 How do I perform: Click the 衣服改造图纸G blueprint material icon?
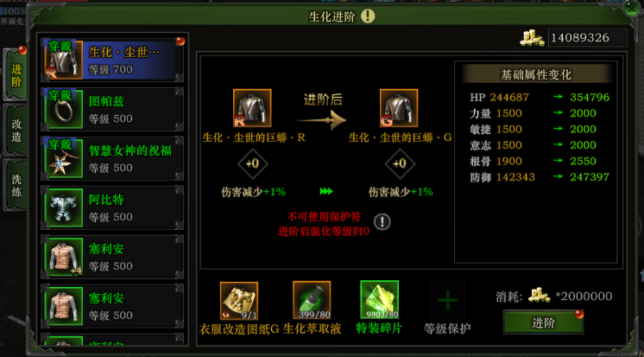(239, 301)
